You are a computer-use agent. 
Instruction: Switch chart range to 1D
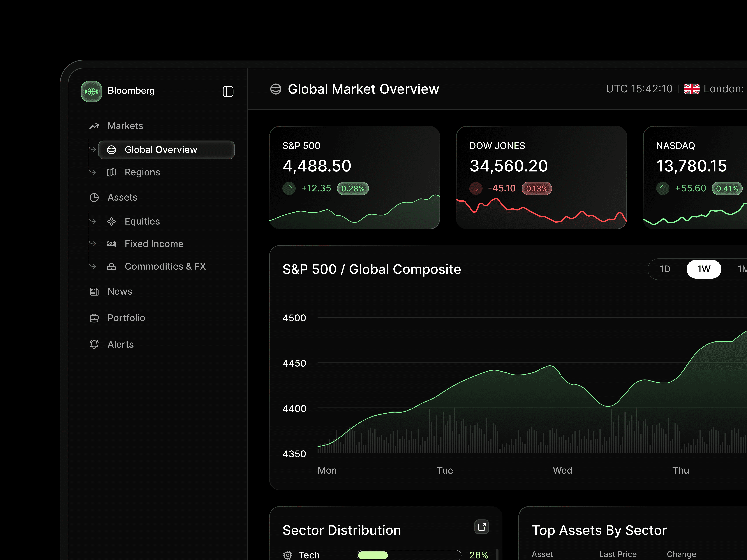[665, 269]
